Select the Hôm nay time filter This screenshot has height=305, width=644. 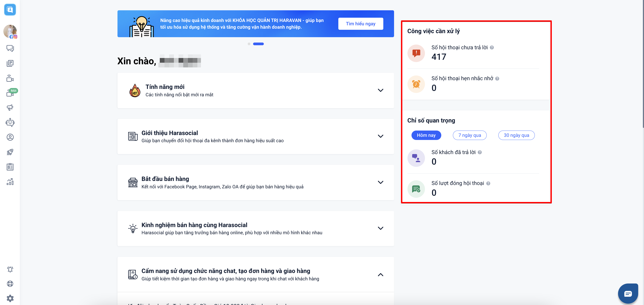click(426, 135)
